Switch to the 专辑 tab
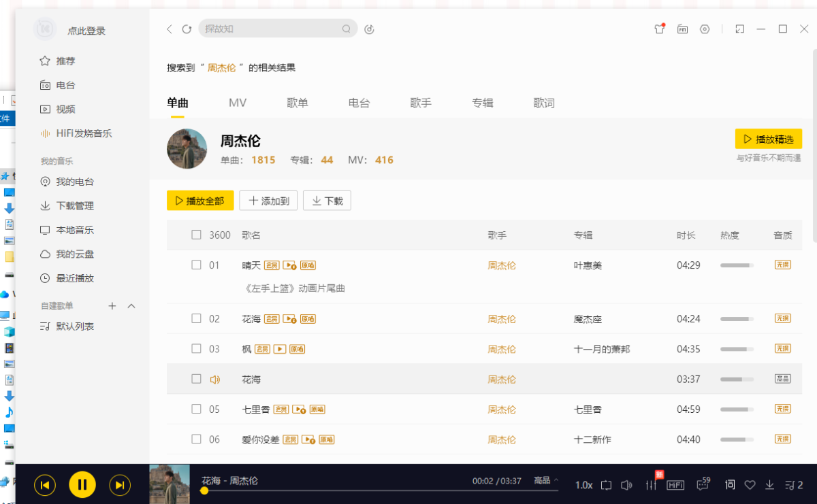 482,103
